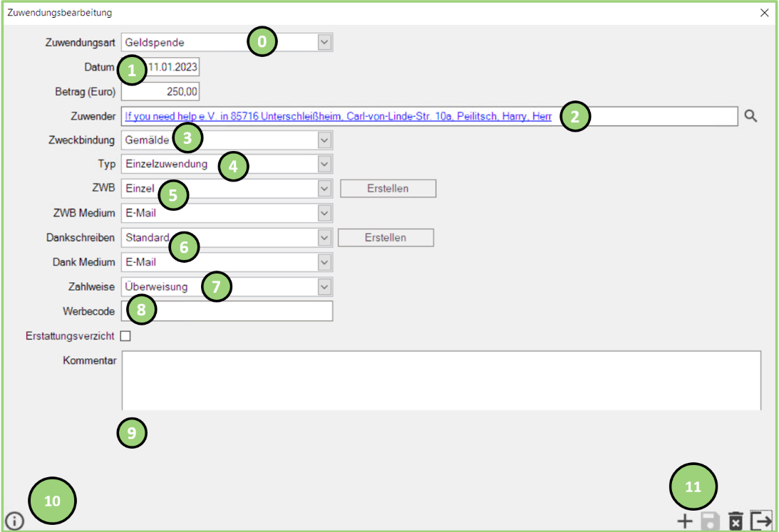Open the ZWB Medium dropdown
Viewport: 779px width, 532px height.
[324, 213]
